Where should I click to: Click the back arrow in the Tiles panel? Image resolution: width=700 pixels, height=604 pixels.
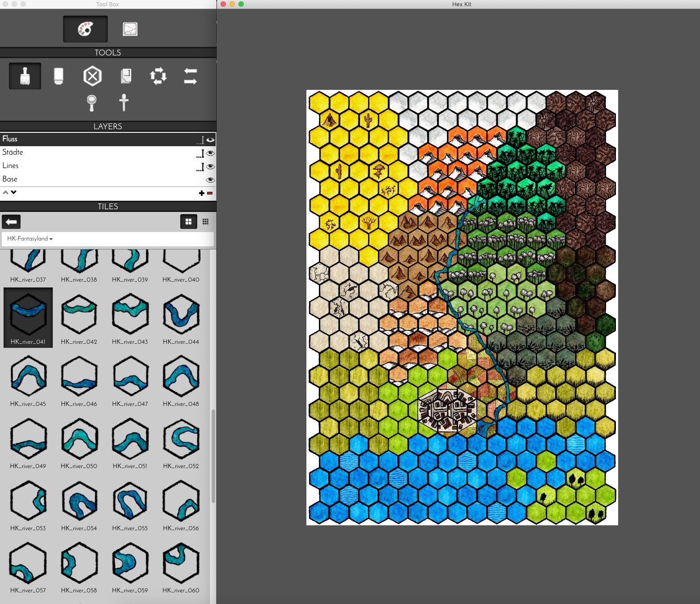tap(12, 222)
